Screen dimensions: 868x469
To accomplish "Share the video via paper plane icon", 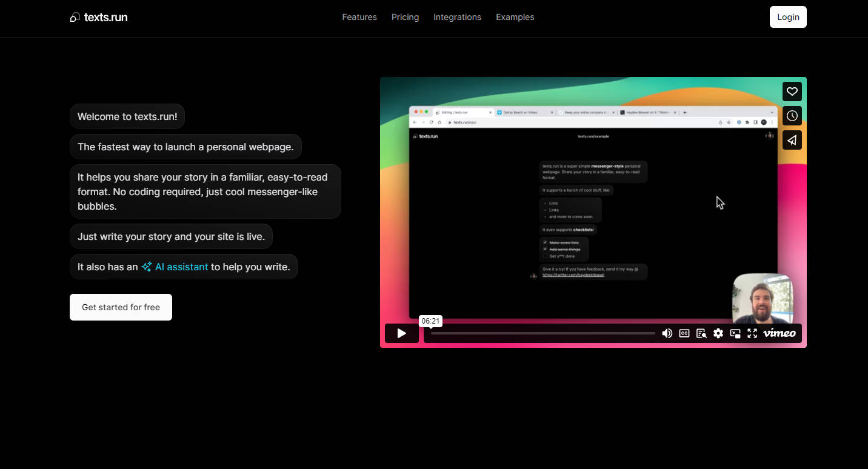I will click(x=792, y=140).
